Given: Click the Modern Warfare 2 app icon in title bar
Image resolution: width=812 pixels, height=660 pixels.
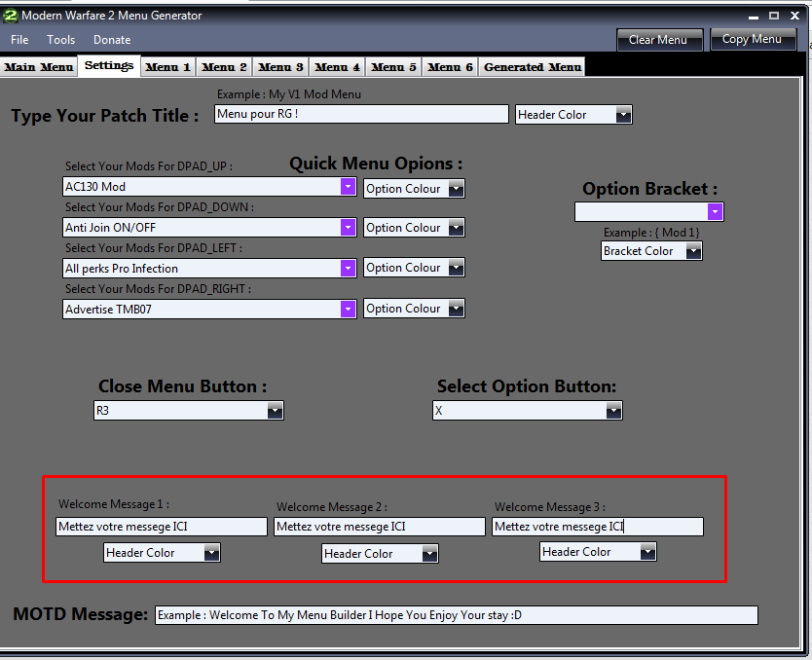Looking at the screenshot, I should (10, 16).
